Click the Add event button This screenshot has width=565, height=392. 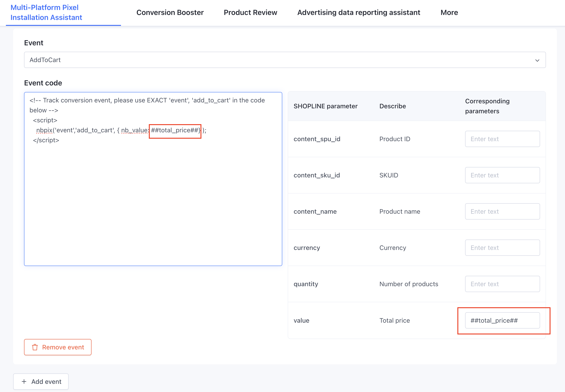[x=41, y=381]
